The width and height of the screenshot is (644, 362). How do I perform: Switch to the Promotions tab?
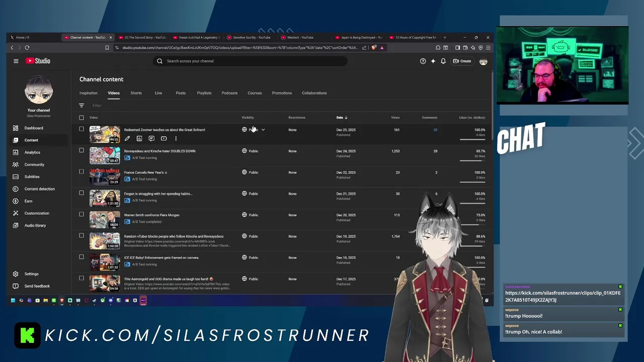[282, 93]
